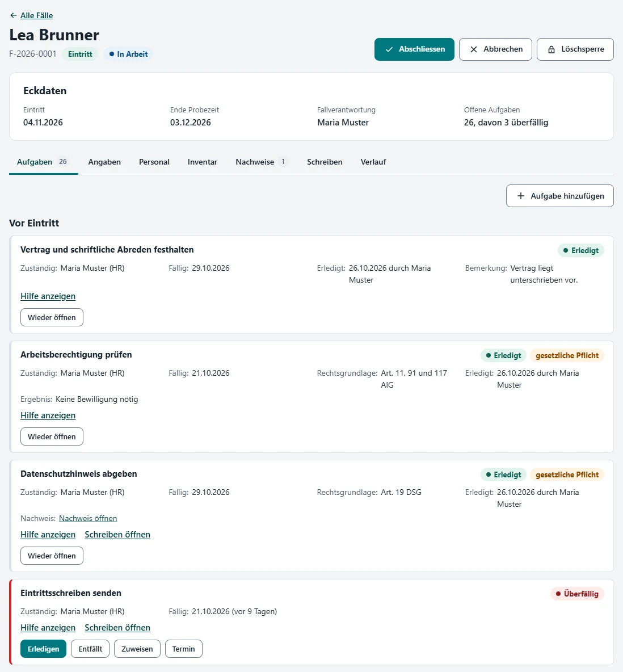The image size is (623, 672).
Task: Click 'Art. 19 DSG' legal basis
Action: 401,492
